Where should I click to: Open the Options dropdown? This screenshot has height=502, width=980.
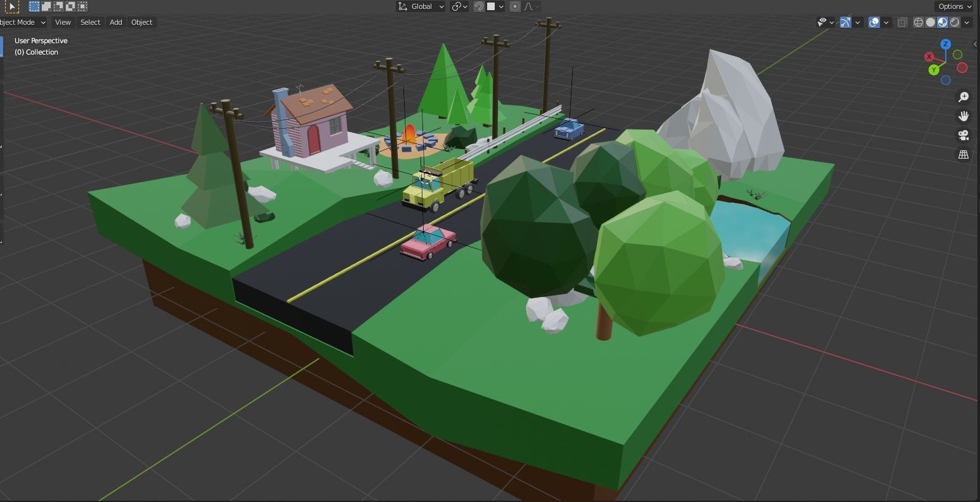click(x=955, y=6)
